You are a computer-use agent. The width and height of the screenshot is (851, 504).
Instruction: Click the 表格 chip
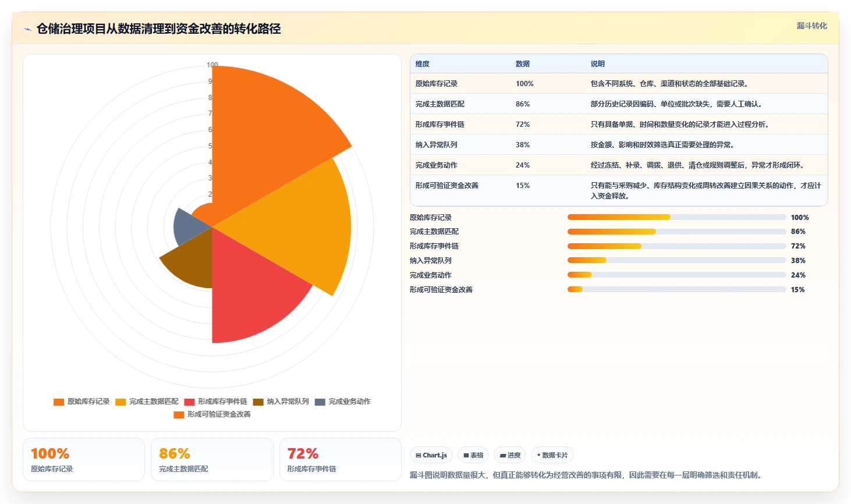473,455
